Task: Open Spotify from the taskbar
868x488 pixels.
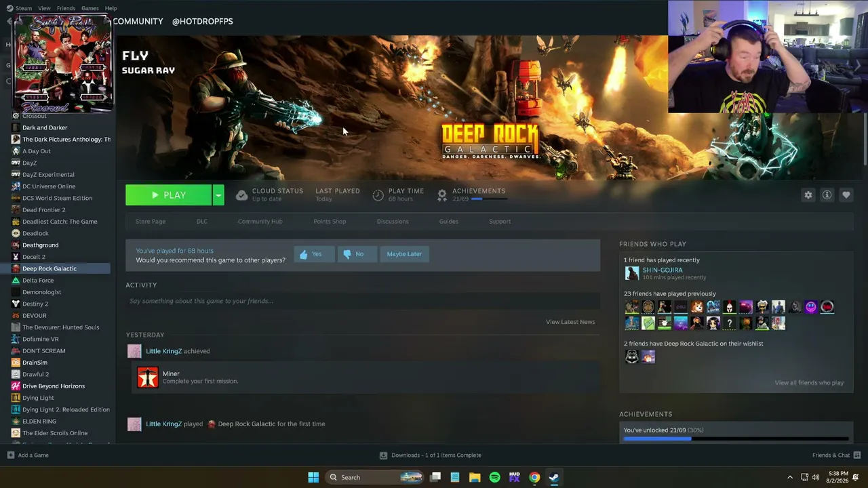Action: pyautogui.click(x=494, y=477)
